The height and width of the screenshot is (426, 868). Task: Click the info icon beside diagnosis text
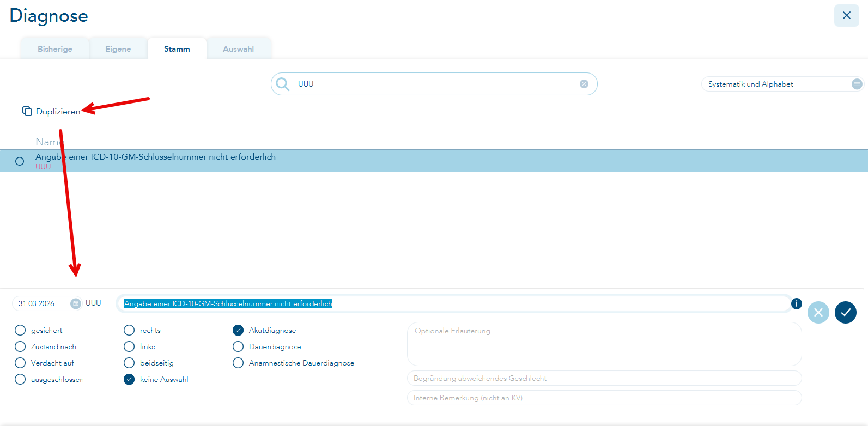pos(796,303)
